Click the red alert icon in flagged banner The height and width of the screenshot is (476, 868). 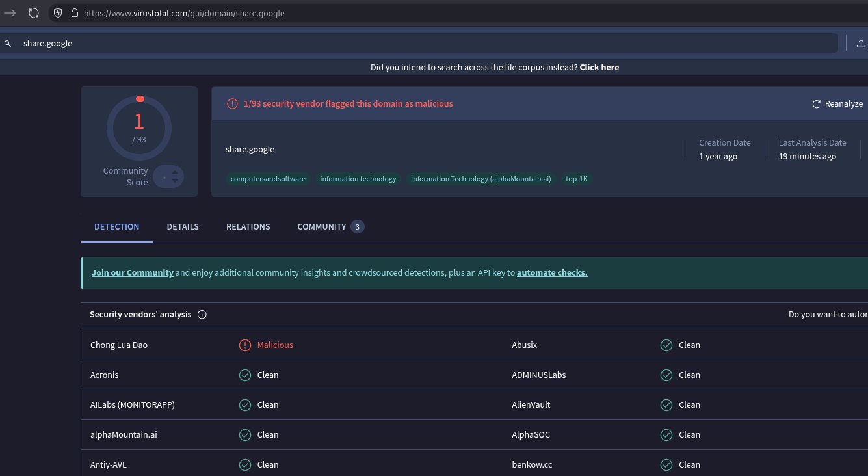point(232,104)
